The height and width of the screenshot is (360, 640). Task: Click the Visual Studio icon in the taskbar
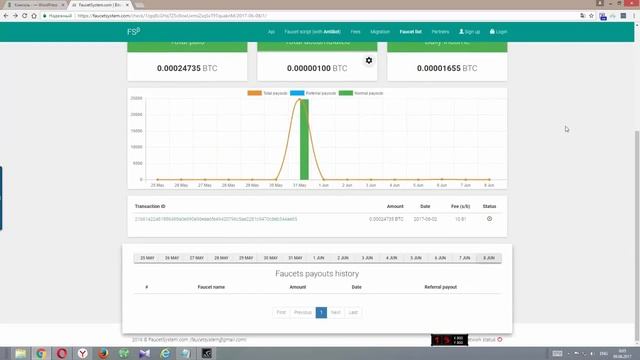click(x=144, y=353)
